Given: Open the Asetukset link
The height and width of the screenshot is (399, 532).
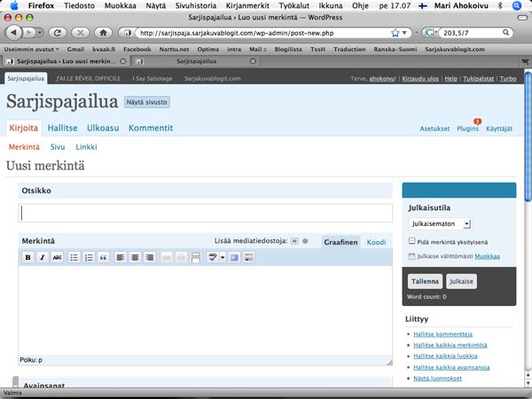Looking at the screenshot, I should [x=434, y=129].
